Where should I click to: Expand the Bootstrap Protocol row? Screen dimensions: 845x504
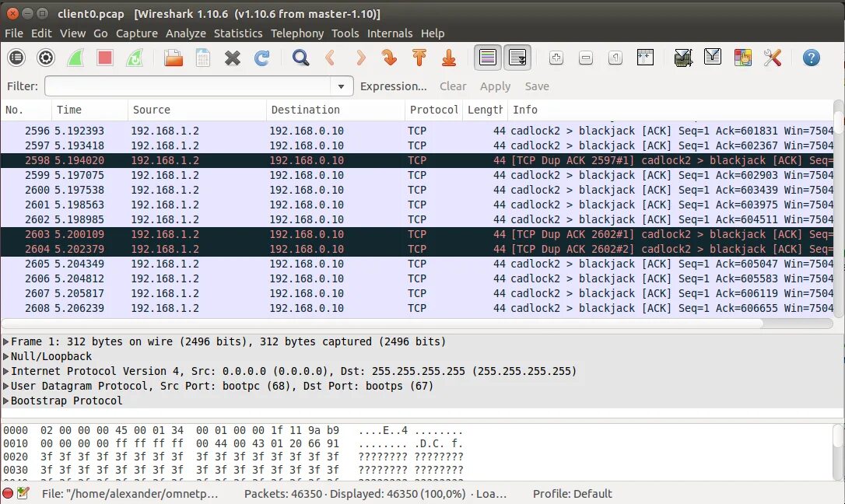pos(6,401)
